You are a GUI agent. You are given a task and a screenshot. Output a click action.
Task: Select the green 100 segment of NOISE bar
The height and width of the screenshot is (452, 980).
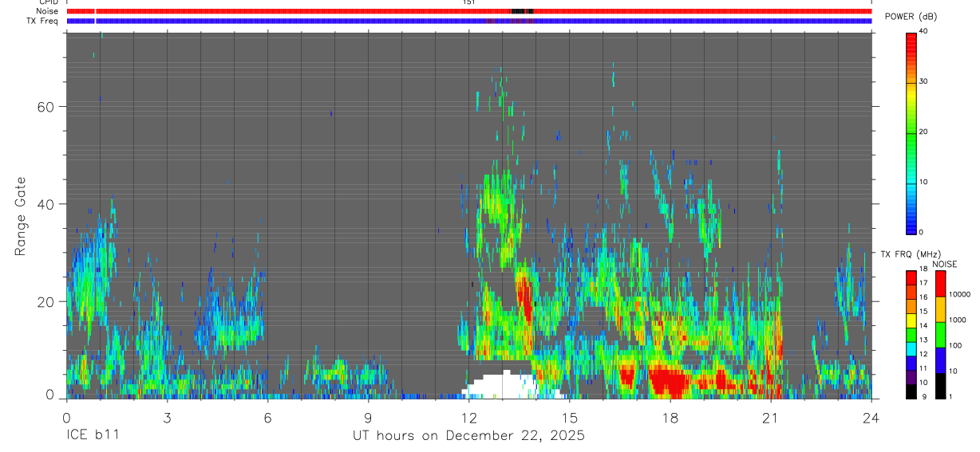940,335
